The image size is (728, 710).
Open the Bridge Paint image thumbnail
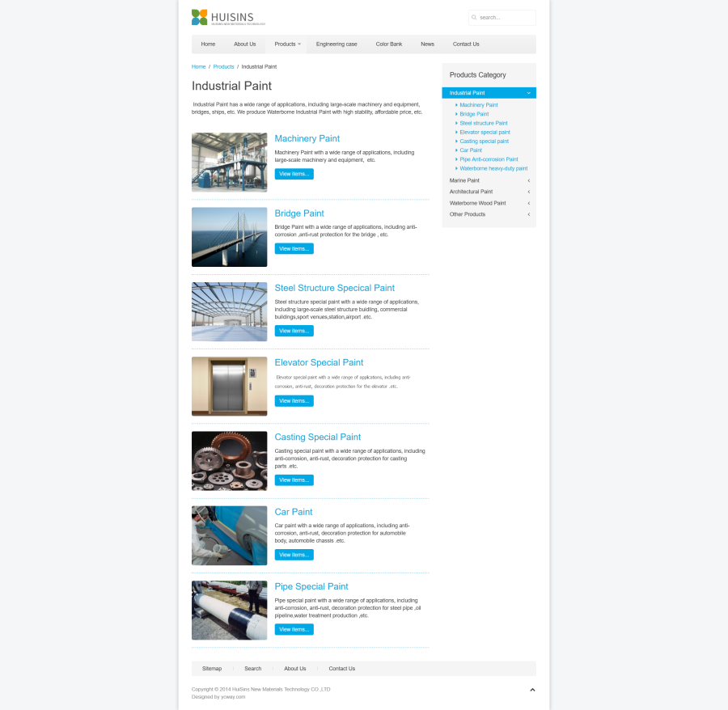(x=229, y=237)
